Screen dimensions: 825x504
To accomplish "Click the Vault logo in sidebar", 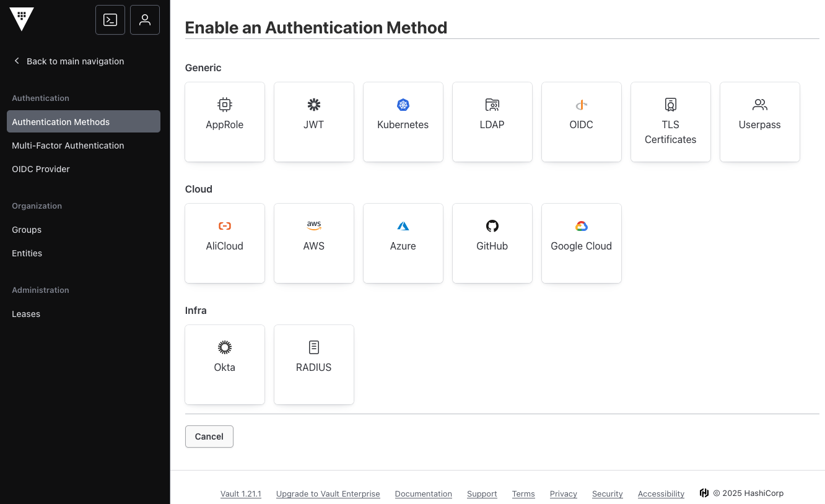I will 22,19.
